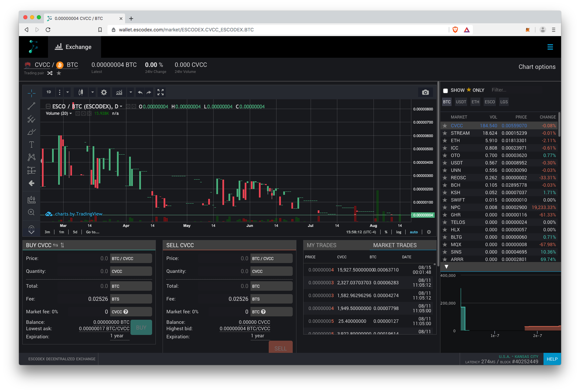Click the market Filter input field
Image resolution: width=580 pixels, height=392 pixels.
pos(516,90)
